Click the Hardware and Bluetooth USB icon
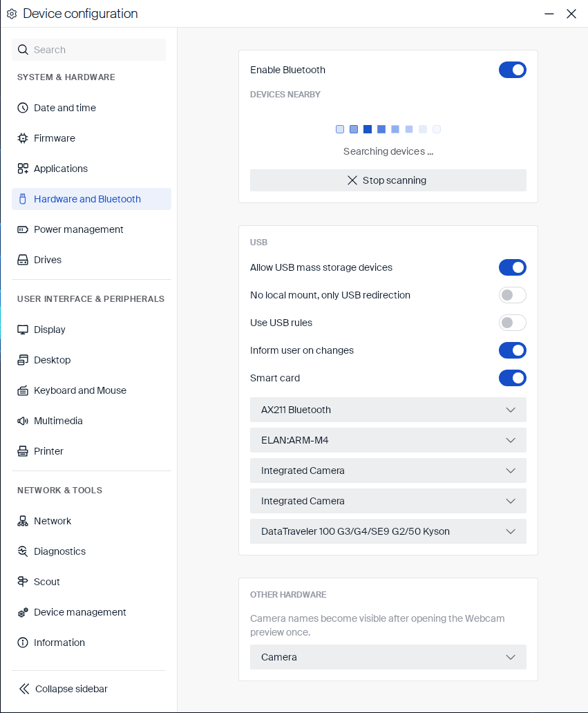Image resolution: width=588 pixels, height=713 pixels. coord(23,199)
